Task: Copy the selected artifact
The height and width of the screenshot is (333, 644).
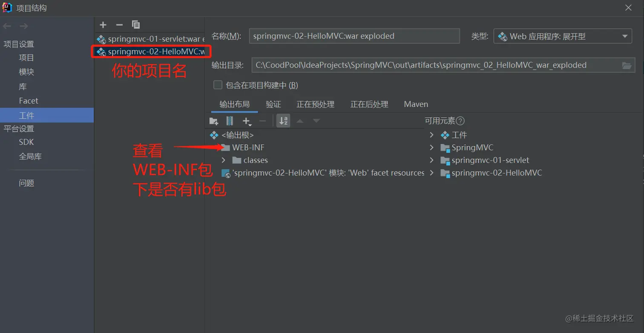Action: tap(136, 25)
